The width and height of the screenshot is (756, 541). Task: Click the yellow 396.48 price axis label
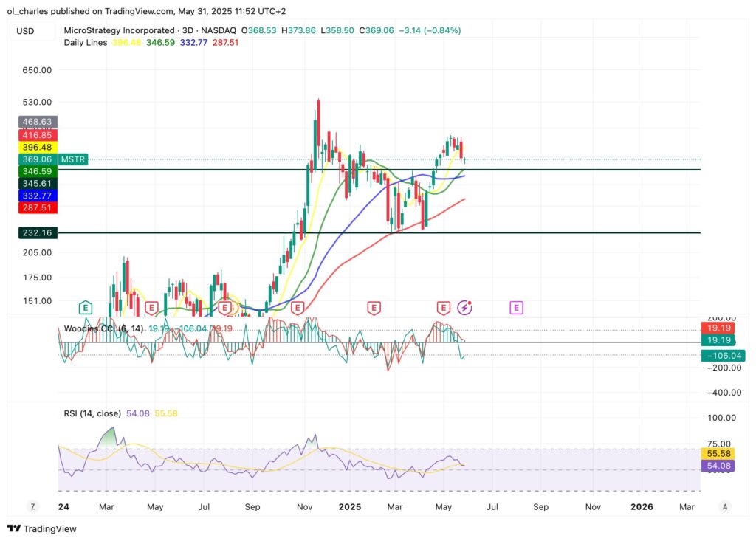[x=38, y=147]
